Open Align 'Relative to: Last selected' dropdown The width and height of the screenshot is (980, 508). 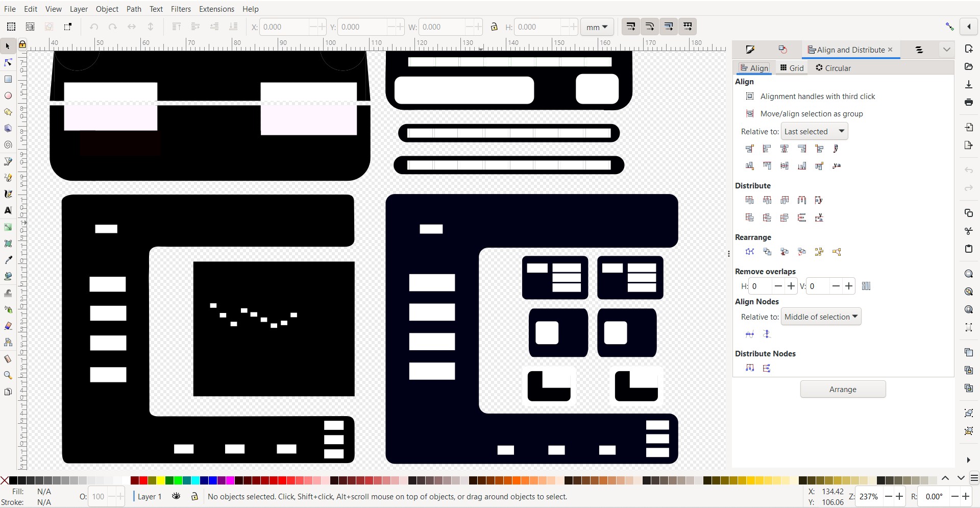tap(814, 131)
